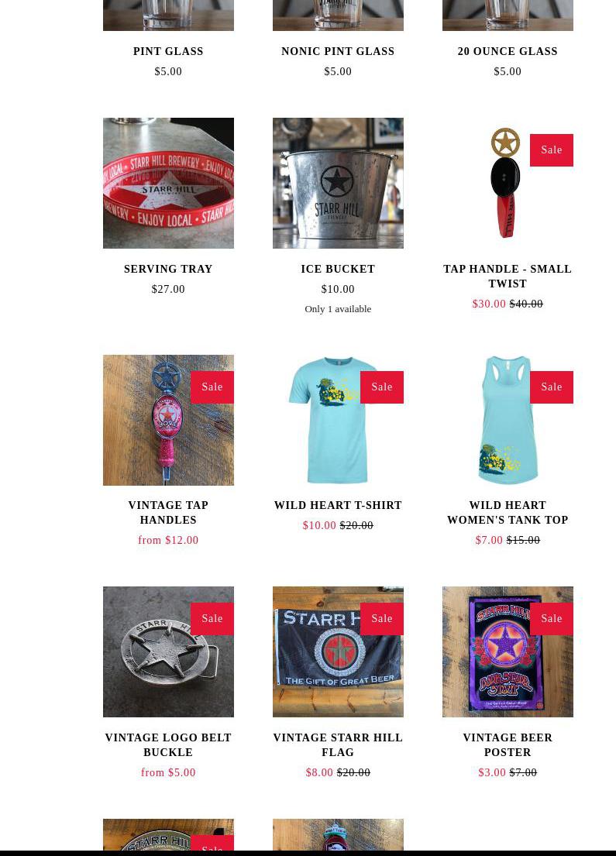The image size is (616, 856).
Task: Open the Vintage Tap Handles photo
Action: pos(168,420)
